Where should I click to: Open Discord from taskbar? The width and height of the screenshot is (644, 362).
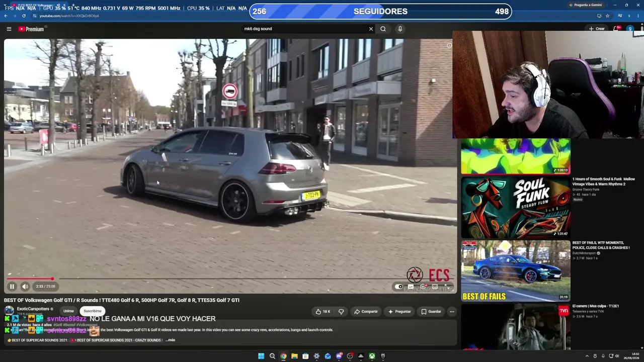pyautogui.click(x=339, y=356)
